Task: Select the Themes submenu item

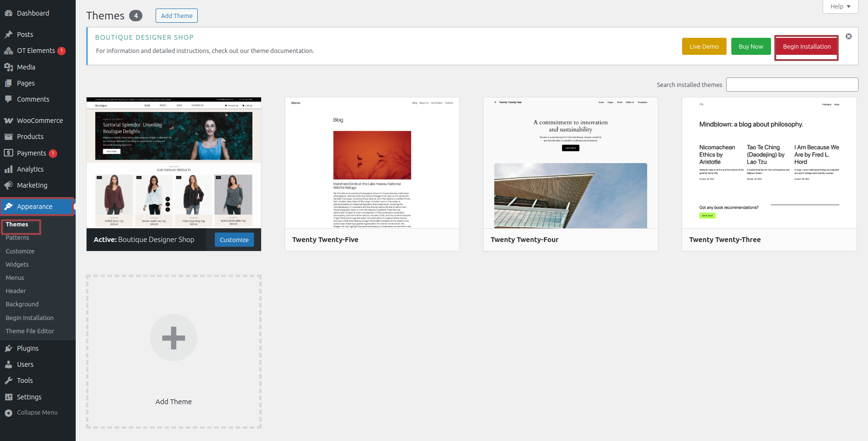Action: point(17,225)
